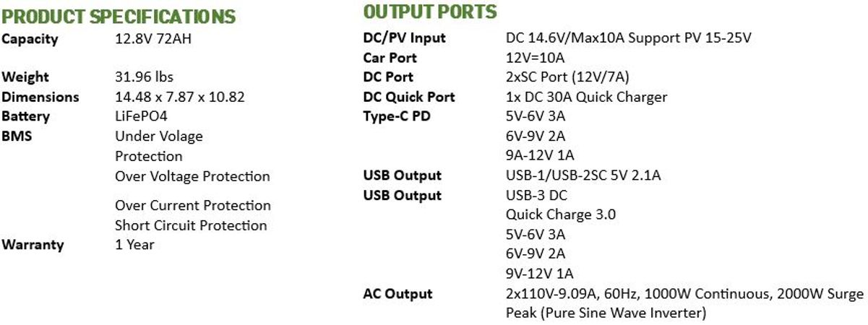Click the 31.96 lbs weight value
Screen dimensions: 868x325
[x=144, y=77]
